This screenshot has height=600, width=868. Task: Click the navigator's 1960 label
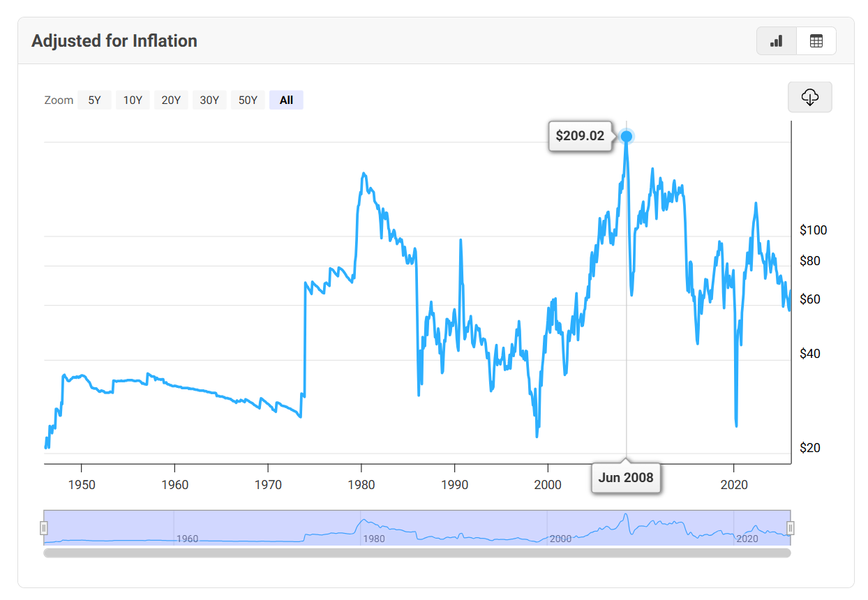[187, 539]
